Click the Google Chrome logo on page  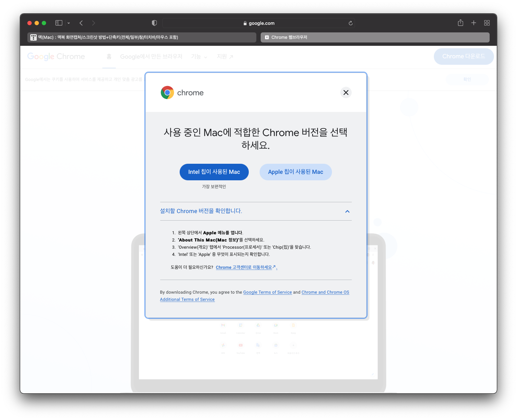[x=56, y=57]
